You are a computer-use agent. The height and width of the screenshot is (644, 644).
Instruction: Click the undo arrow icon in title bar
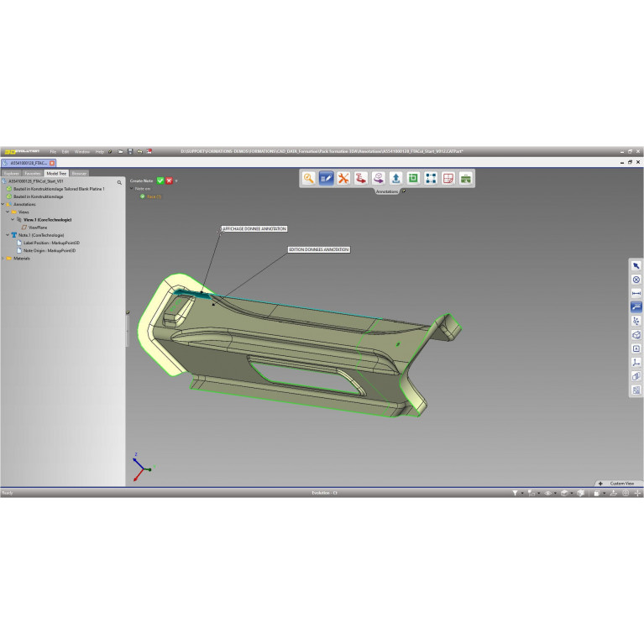pos(139,151)
